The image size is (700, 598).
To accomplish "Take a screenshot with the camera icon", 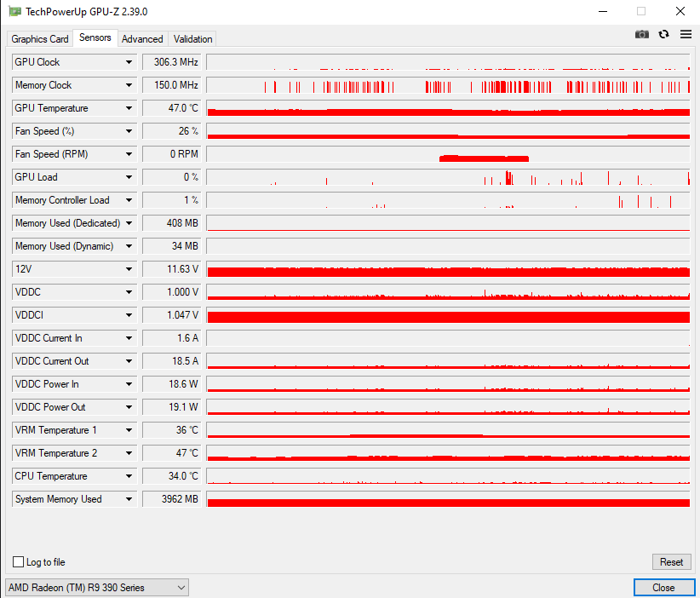I will click(x=641, y=34).
